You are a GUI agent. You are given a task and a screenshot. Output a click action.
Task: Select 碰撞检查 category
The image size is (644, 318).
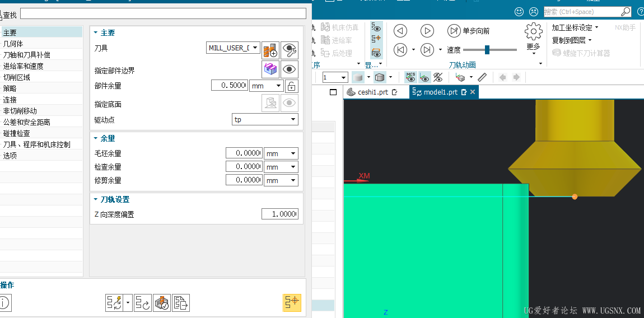(41, 133)
